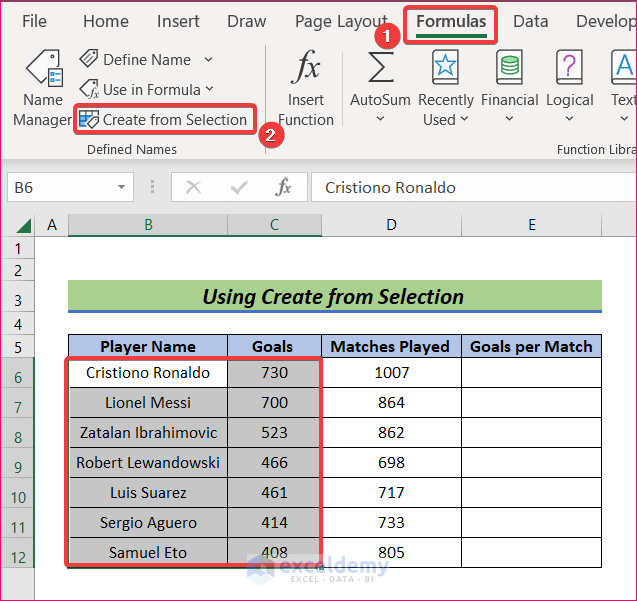
Task: Click Goals per Match header cell
Action: coord(531,347)
